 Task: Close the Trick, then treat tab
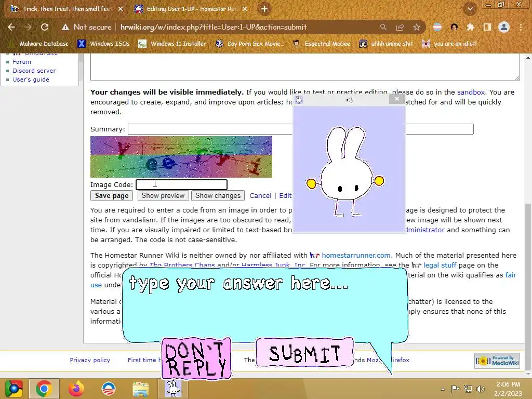coord(121,9)
